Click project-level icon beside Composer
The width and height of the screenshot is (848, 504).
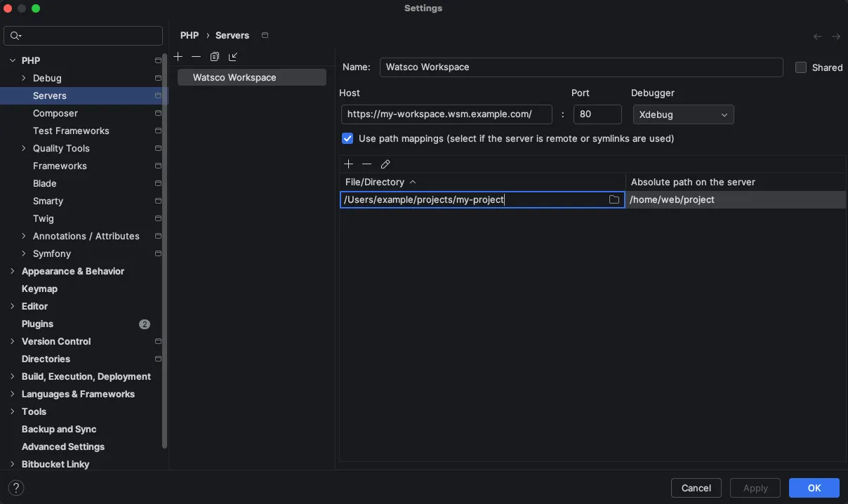pyautogui.click(x=158, y=113)
